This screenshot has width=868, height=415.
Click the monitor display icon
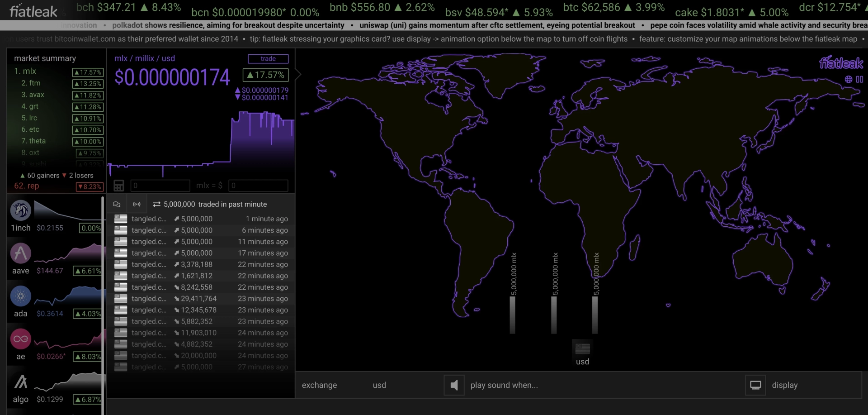[755, 385]
